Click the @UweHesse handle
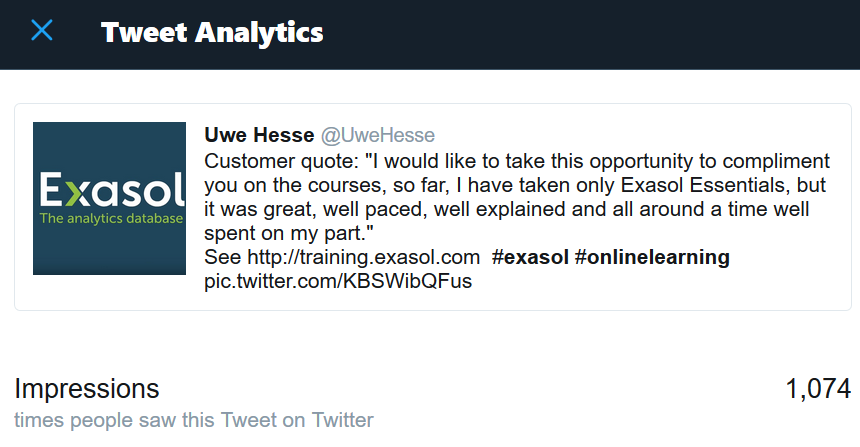The height and width of the screenshot is (447, 860). click(x=377, y=136)
